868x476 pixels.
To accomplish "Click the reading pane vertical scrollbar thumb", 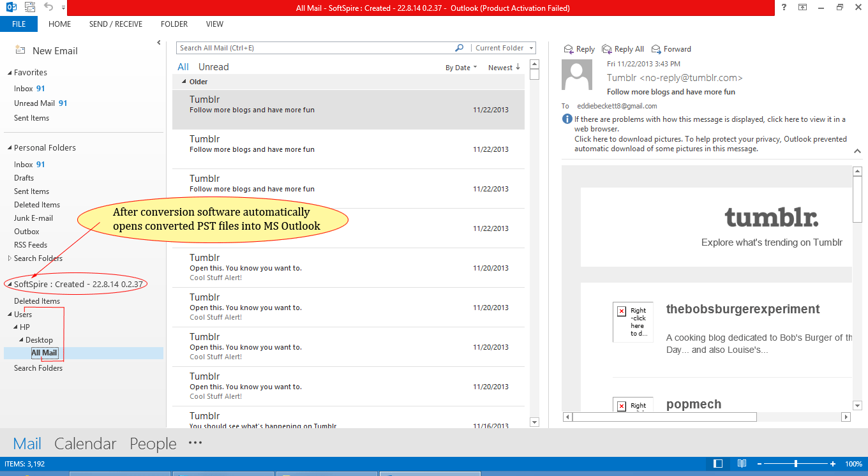I will [857, 199].
